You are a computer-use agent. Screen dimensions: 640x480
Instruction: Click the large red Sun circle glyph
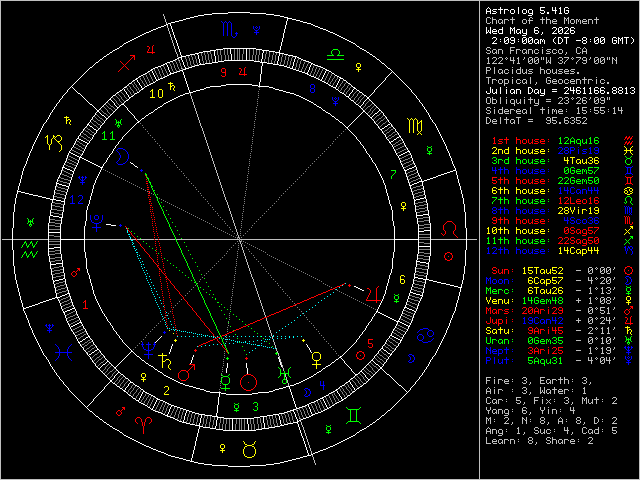(249, 383)
